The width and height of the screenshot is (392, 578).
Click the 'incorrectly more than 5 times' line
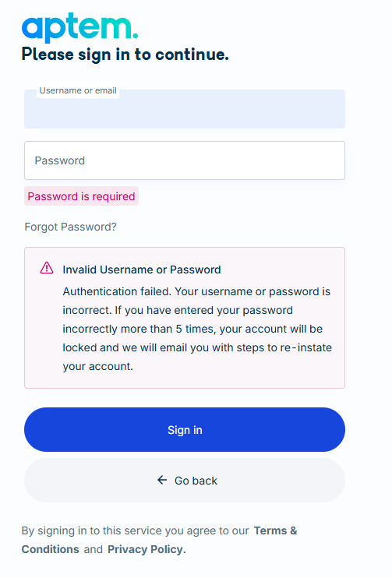[192, 329]
